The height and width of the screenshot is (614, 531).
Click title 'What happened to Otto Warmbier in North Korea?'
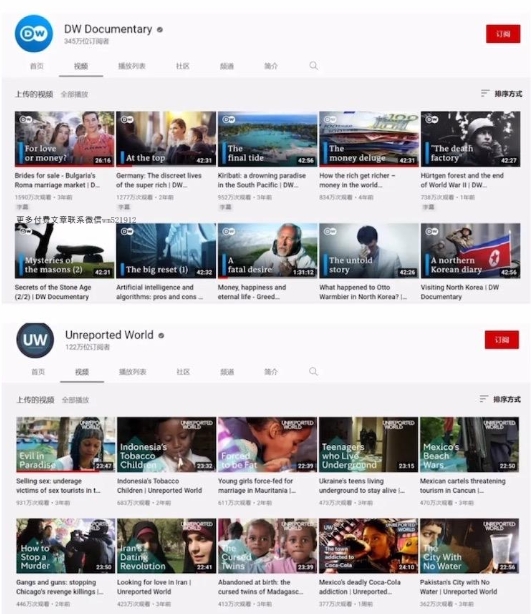coord(363,292)
